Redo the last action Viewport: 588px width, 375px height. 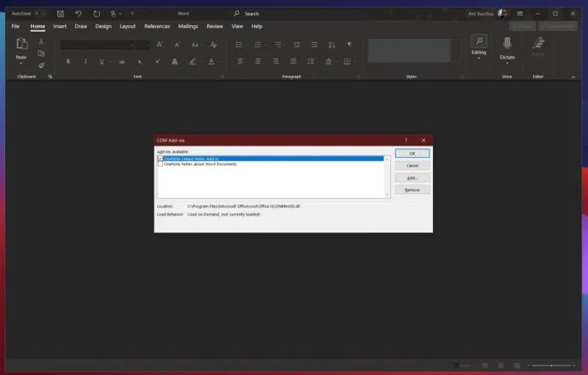96,14
